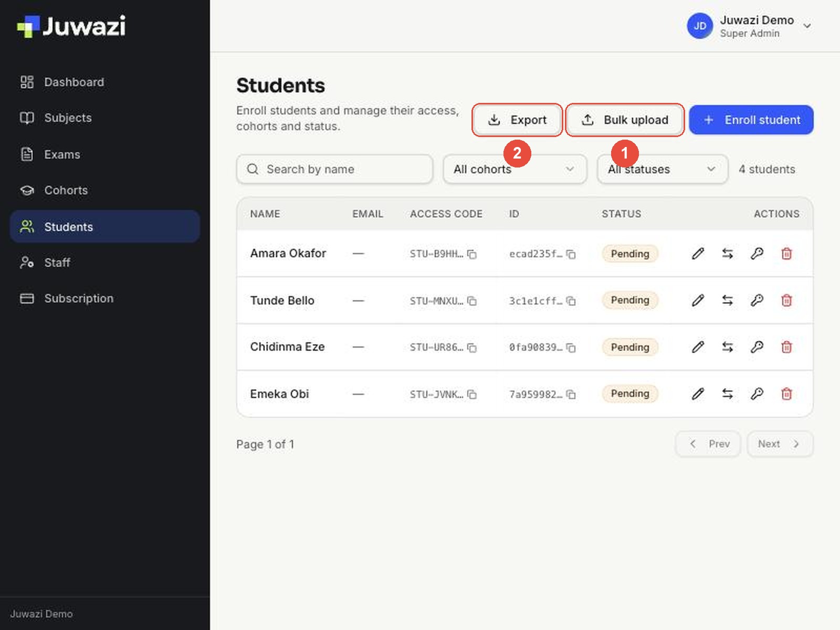Screen dimensions: 840x630
Task: Expand the Juwazi Demo account menu
Action: tap(750, 26)
